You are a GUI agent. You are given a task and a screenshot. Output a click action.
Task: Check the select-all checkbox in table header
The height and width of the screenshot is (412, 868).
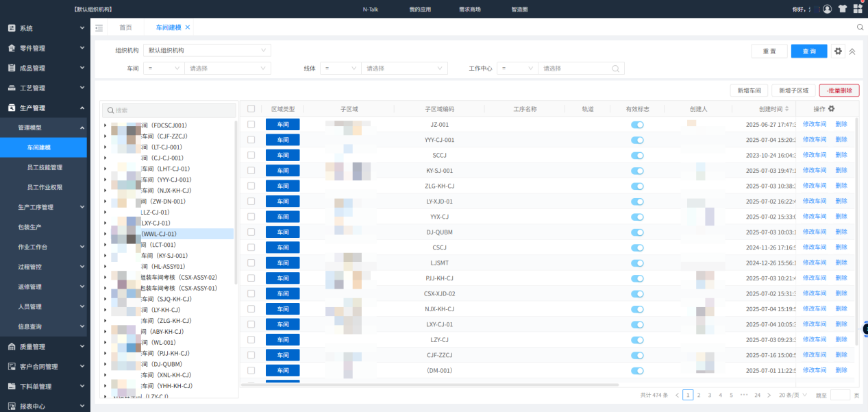click(251, 108)
